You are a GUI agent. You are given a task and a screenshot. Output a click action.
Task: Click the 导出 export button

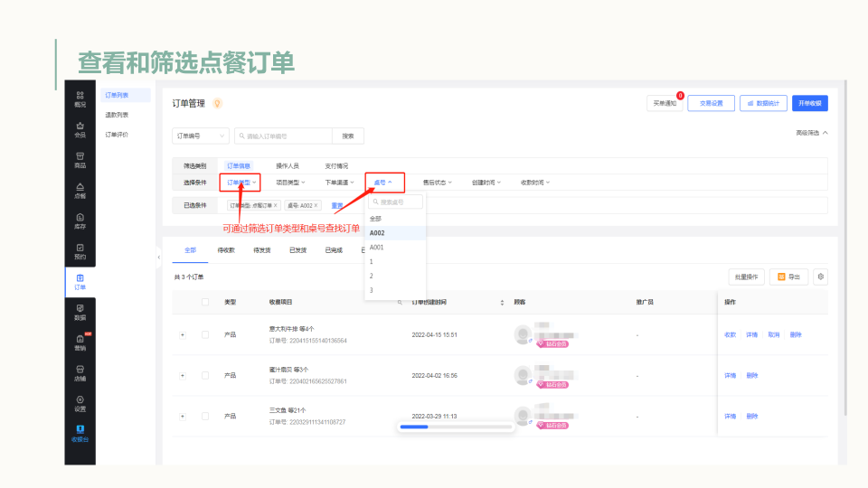click(x=788, y=277)
